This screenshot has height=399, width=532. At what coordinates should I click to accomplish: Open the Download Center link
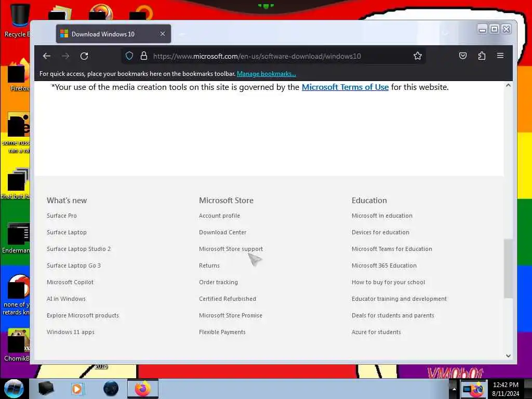click(222, 232)
